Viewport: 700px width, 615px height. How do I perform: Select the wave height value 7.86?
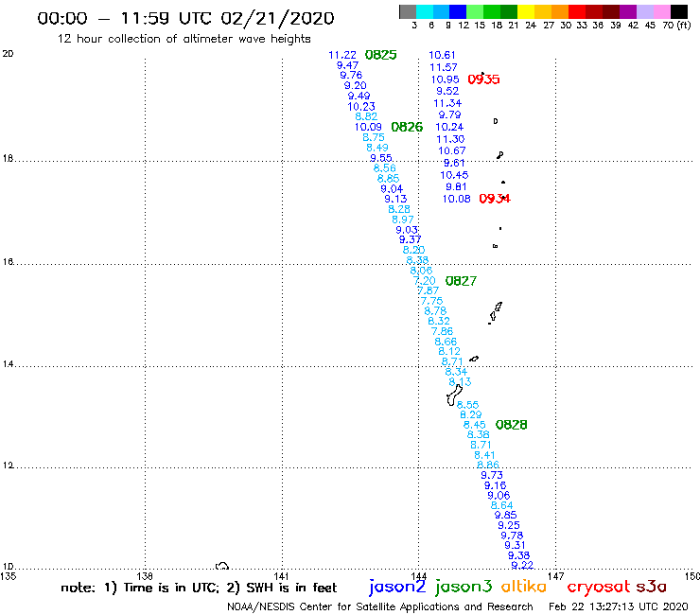click(442, 331)
